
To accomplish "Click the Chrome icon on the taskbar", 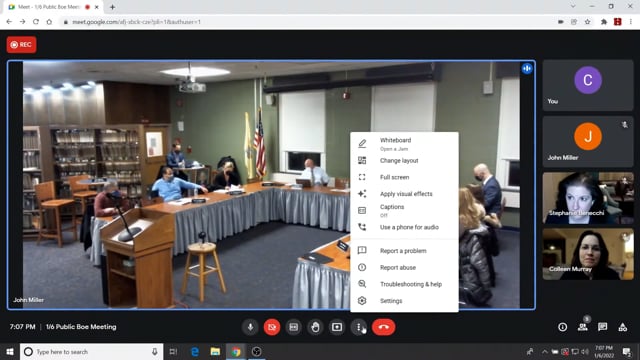I will [x=236, y=351].
